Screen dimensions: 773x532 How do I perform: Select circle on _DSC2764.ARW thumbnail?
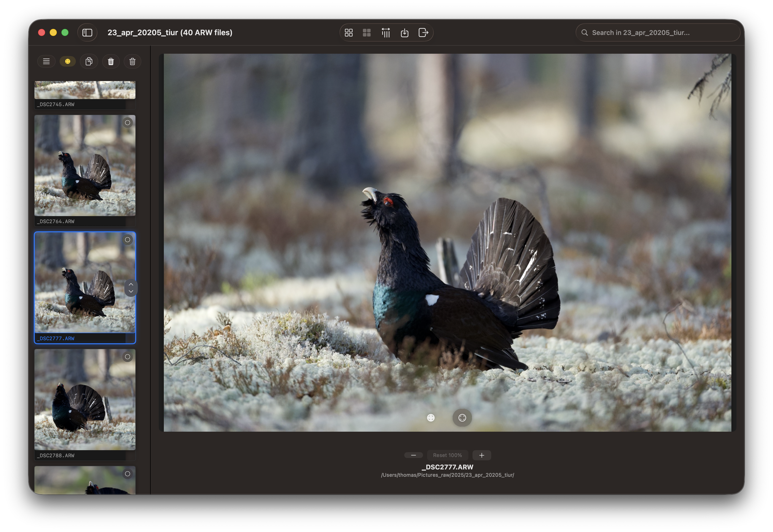(128, 123)
